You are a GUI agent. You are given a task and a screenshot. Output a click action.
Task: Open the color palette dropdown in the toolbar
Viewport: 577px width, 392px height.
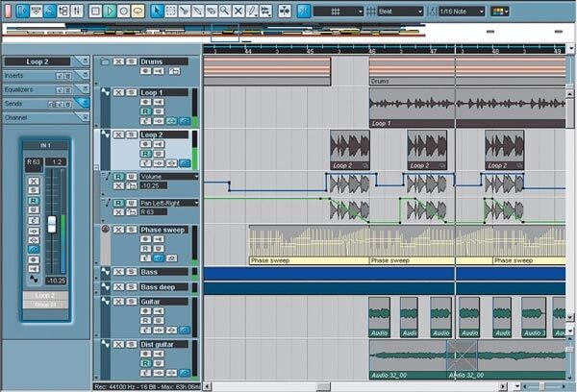point(500,12)
